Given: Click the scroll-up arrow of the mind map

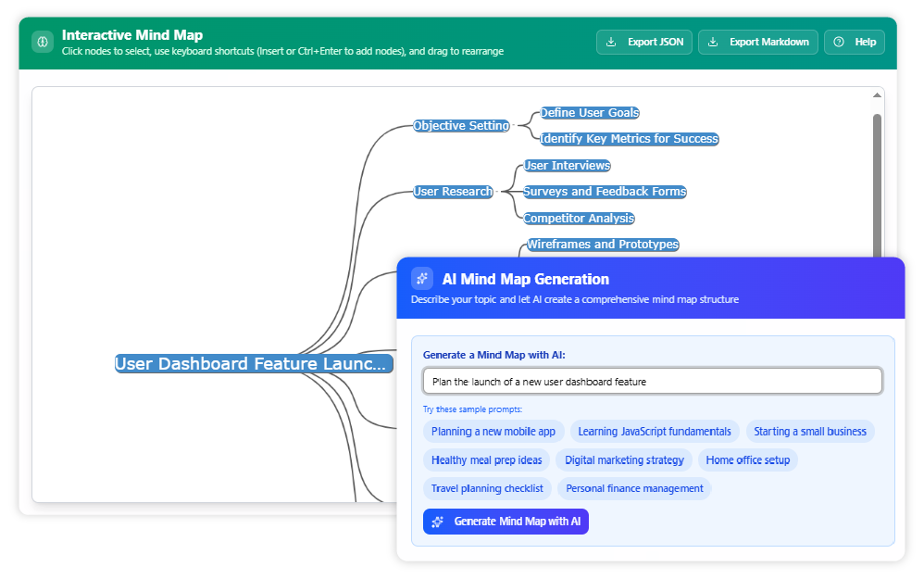Looking at the screenshot, I should point(877,95).
